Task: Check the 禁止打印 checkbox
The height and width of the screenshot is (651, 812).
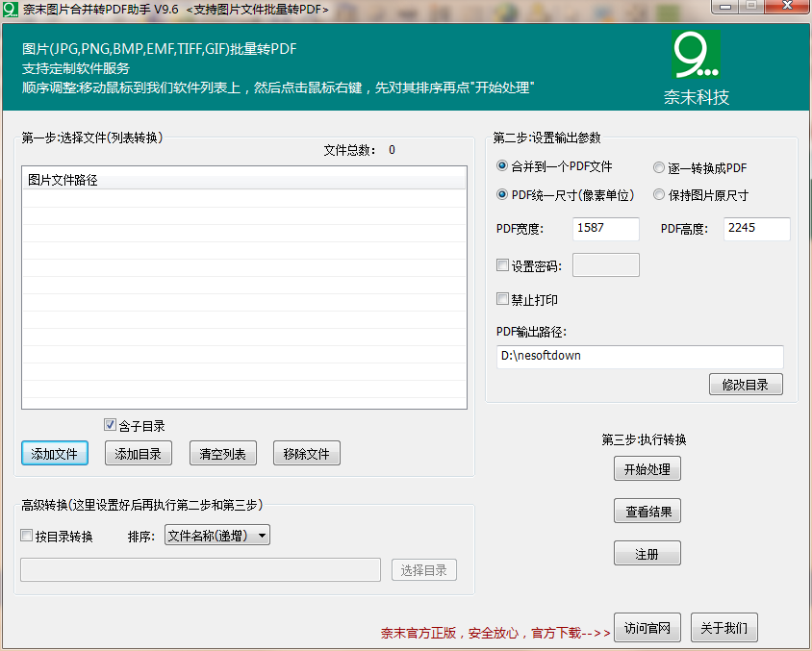Action: tap(501, 298)
